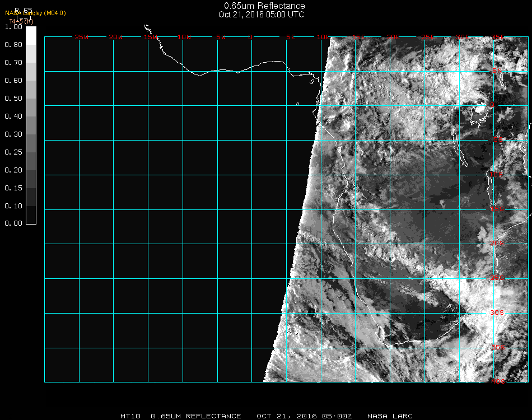Click the 'MT10' footer text
This screenshot has height=420, width=532.
(x=130, y=416)
